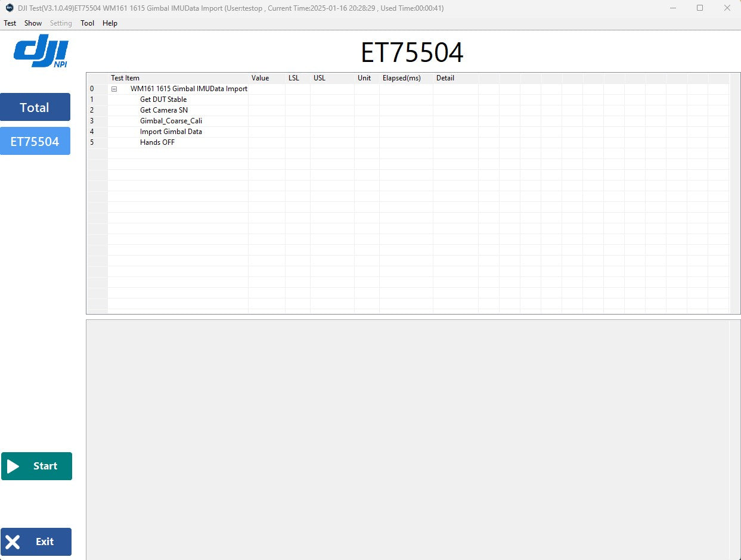Screen dimensions: 741x560
Task: Click the Test Item column header
Action: tap(125, 78)
